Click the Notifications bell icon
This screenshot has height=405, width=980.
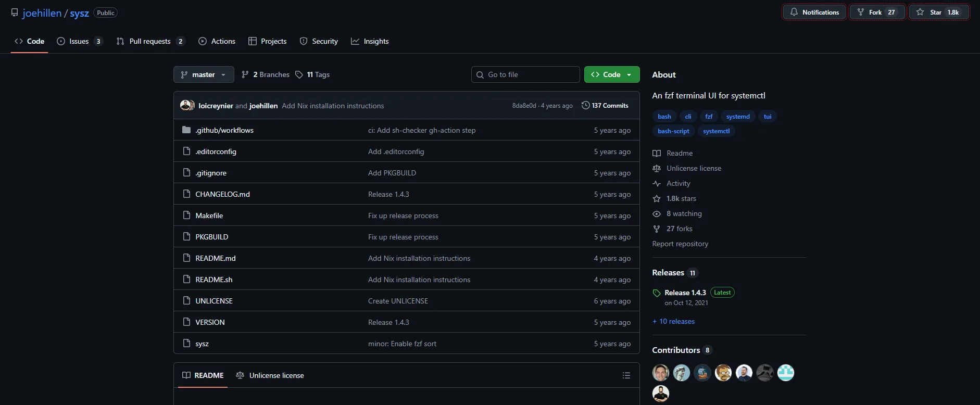[794, 12]
